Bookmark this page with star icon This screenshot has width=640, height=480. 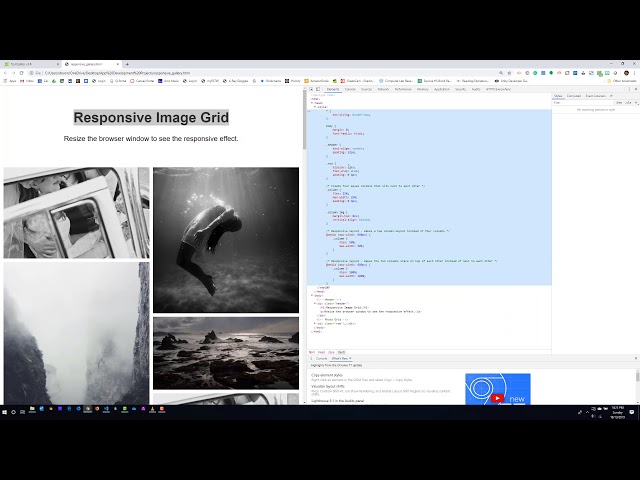(509, 73)
